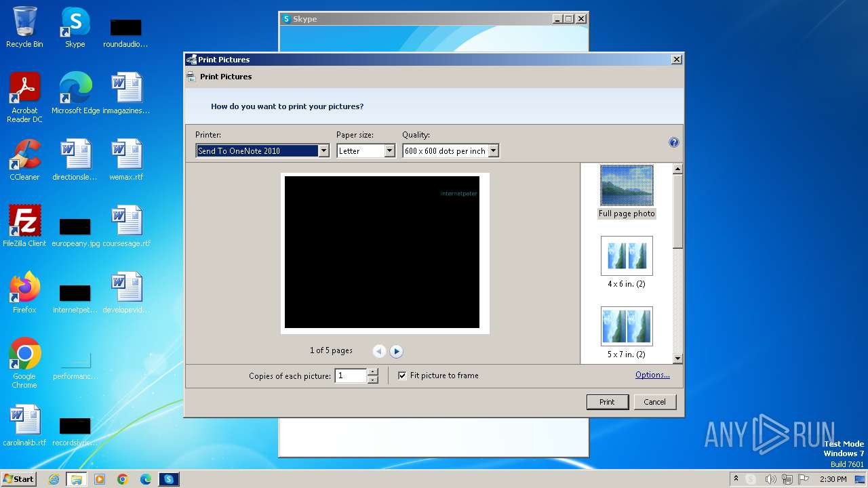This screenshot has width=868, height=488.
Task: Close the Print Pictures dialog
Action: click(676, 60)
